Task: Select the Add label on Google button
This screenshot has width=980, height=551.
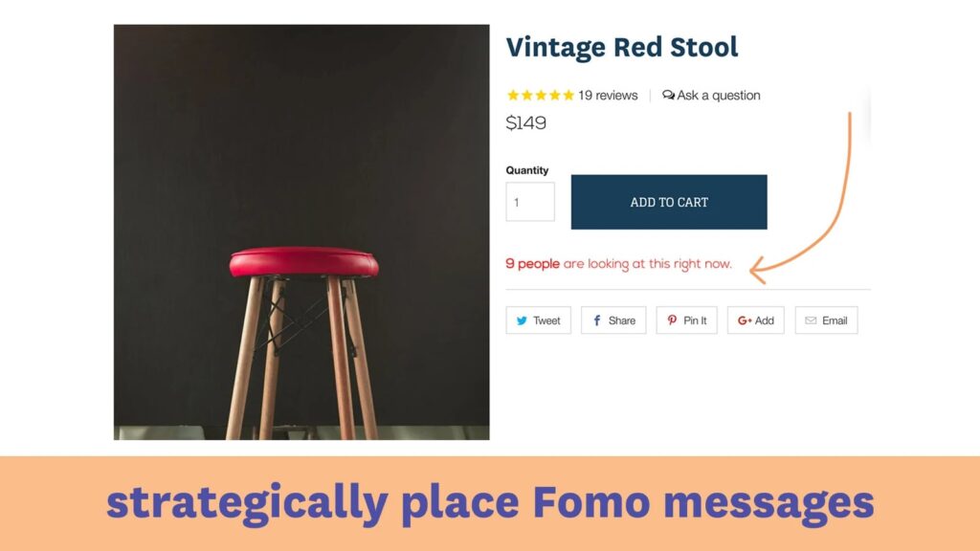Action: pos(765,320)
